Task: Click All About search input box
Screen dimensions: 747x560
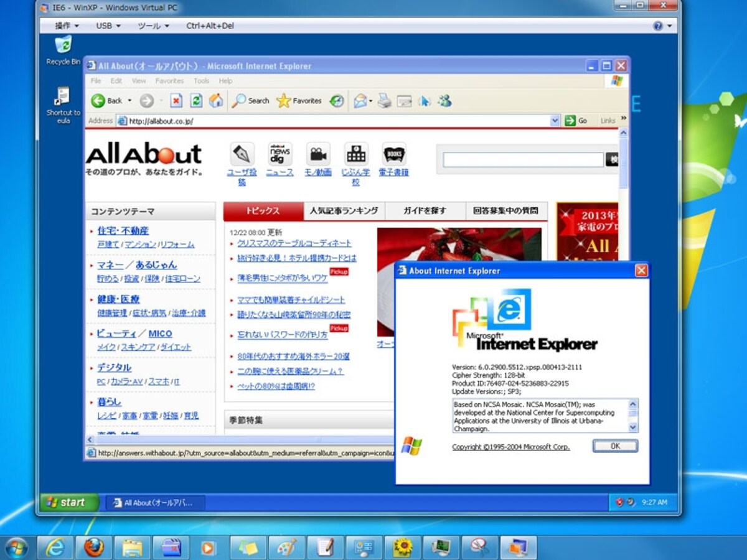Action: point(523,160)
